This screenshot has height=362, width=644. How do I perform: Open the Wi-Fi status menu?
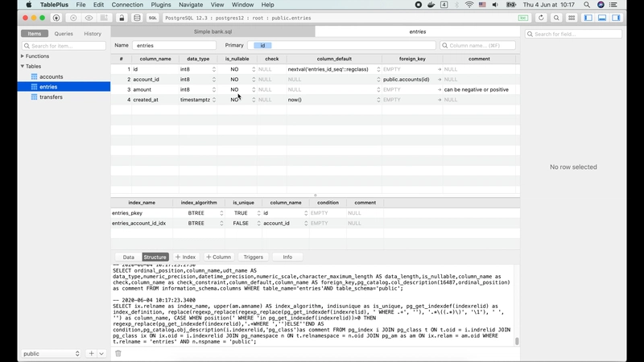469,5
